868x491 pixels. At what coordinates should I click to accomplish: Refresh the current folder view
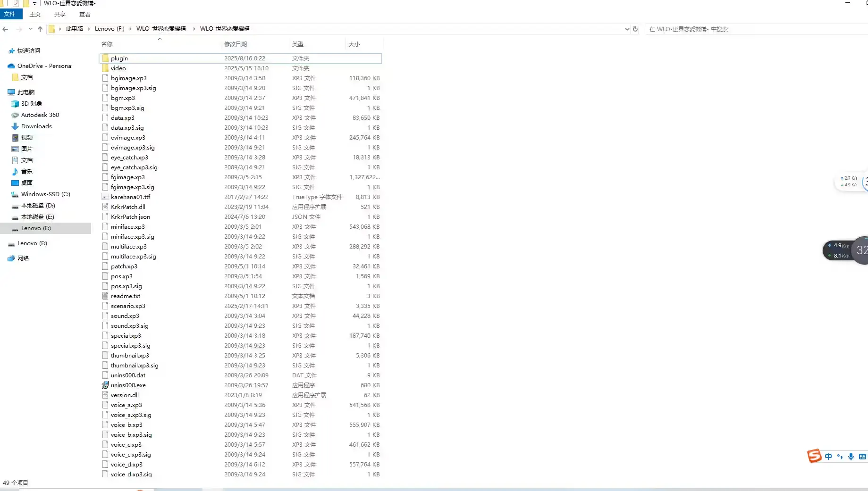coord(635,29)
